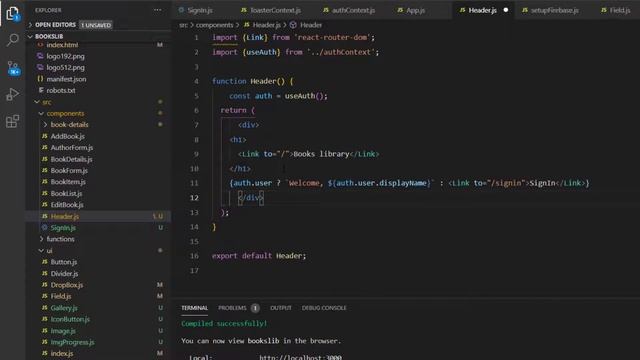
Task: Open the Search view in activity bar
Action: click(13, 40)
